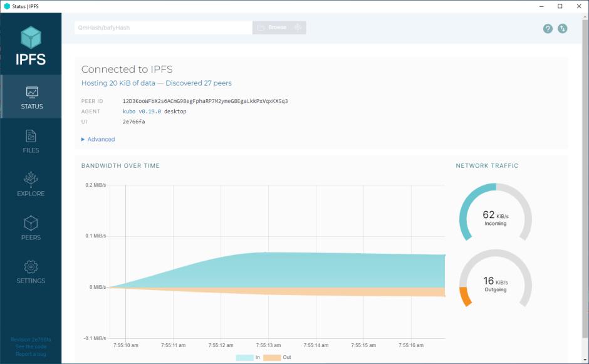The width and height of the screenshot is (589, 364).
Task: Open the Files page icon
Action: tap(31, 136)
